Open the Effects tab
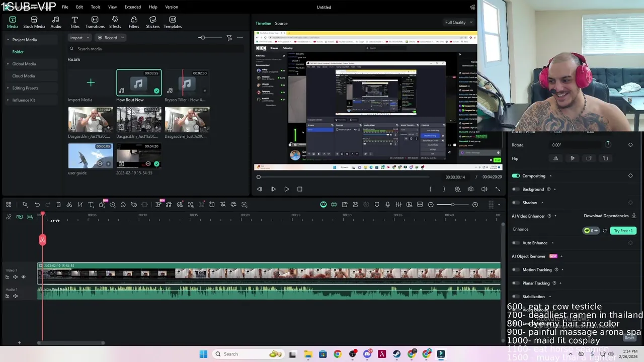This screenshot has width=644, height=362. coord(115,22)
